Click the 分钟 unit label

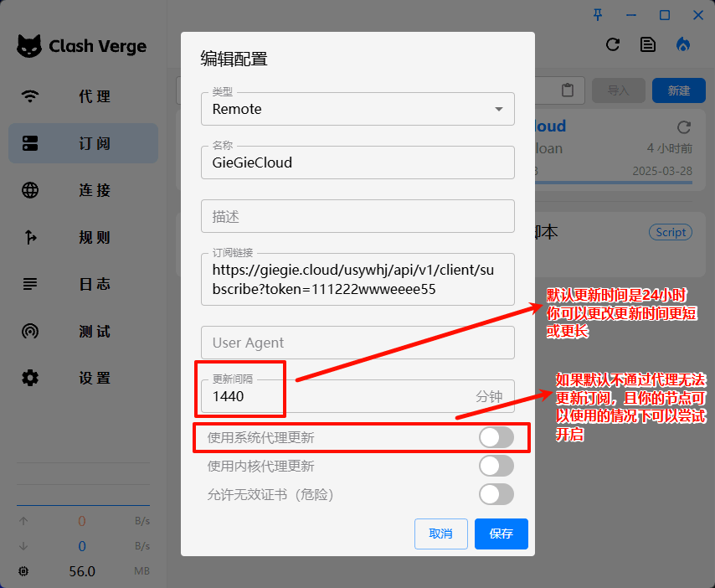[x=489, y=396]
